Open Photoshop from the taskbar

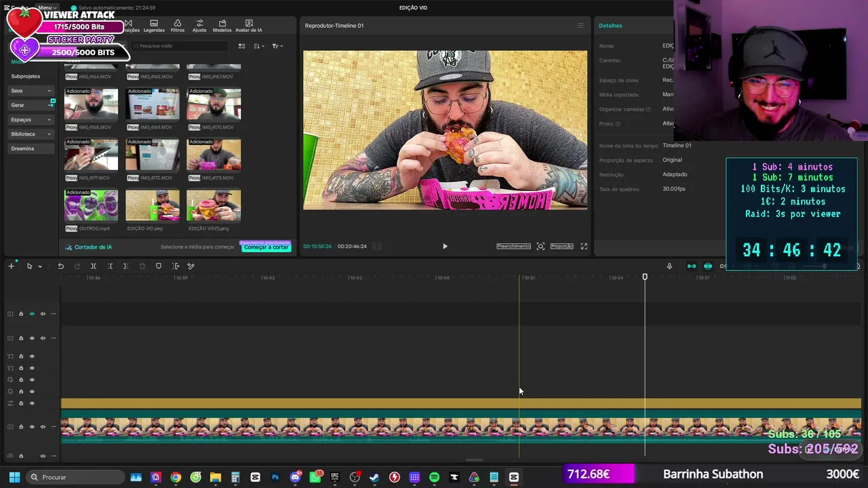click(x=275, y=477)
